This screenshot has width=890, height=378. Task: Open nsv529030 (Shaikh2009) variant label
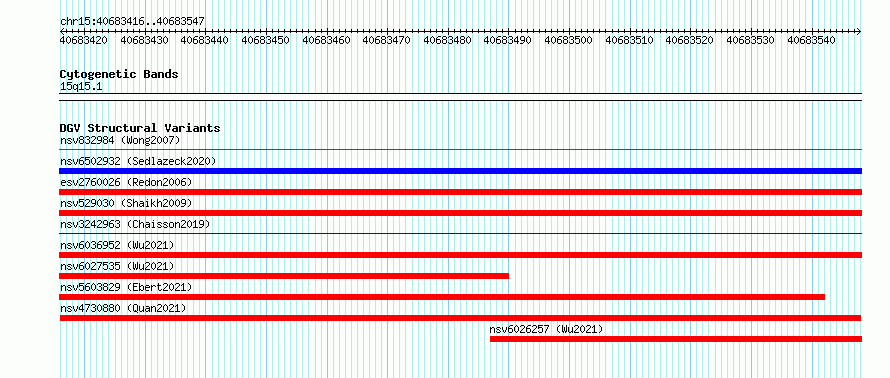pyautogui.click(x=126, y=203)
